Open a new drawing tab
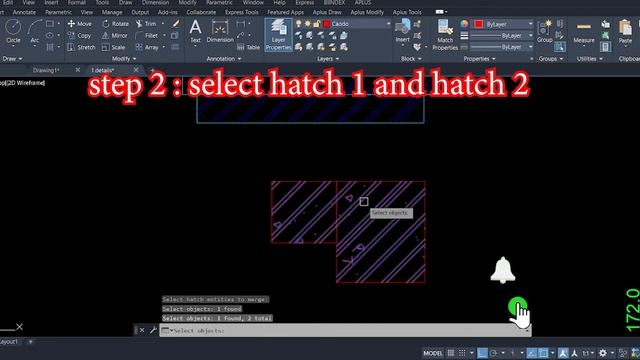This screenshot has height=360, width=640. [x=151, y=70]
